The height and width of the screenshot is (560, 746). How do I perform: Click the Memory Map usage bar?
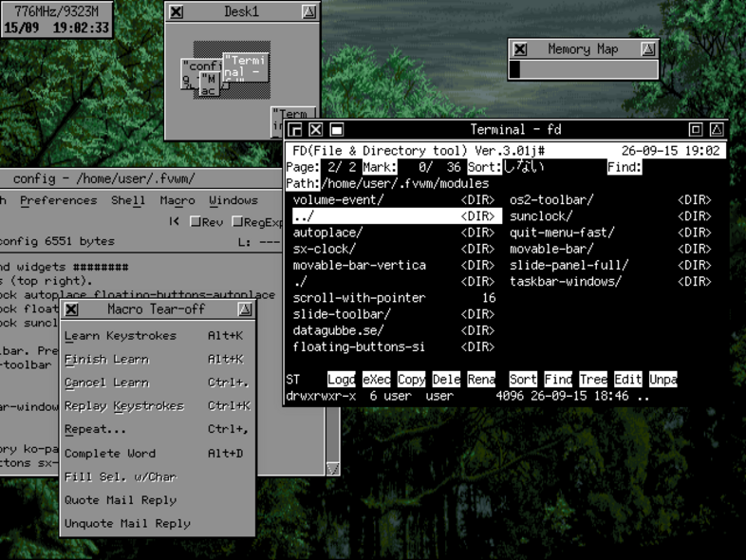[x=584, y=69]
